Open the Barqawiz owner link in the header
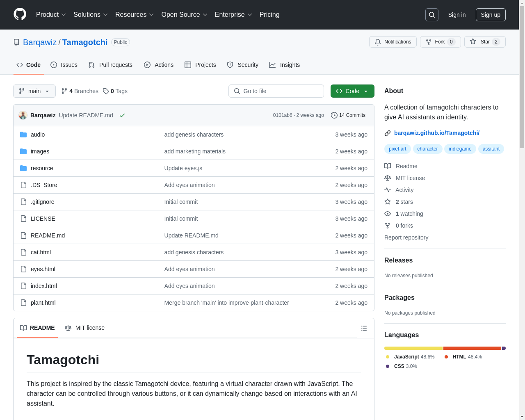Screen dimensions: 525x420 (40, 42)
